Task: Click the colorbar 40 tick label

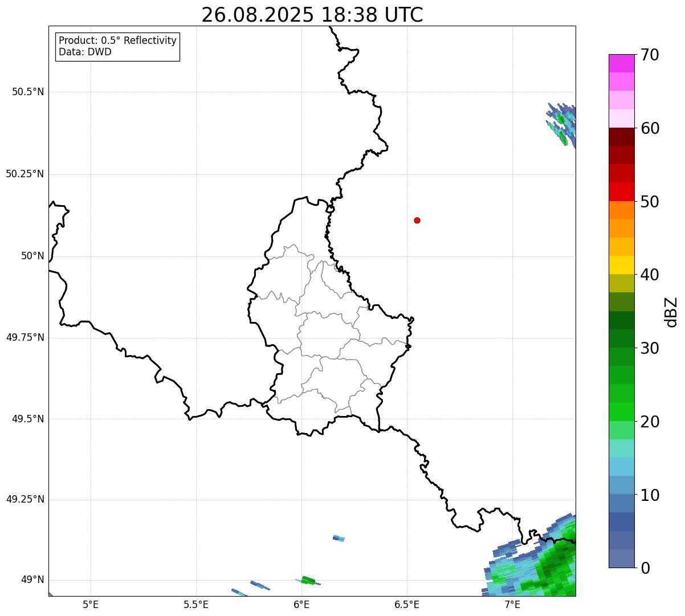Action: pyautogui.click(x=650, y=275)
